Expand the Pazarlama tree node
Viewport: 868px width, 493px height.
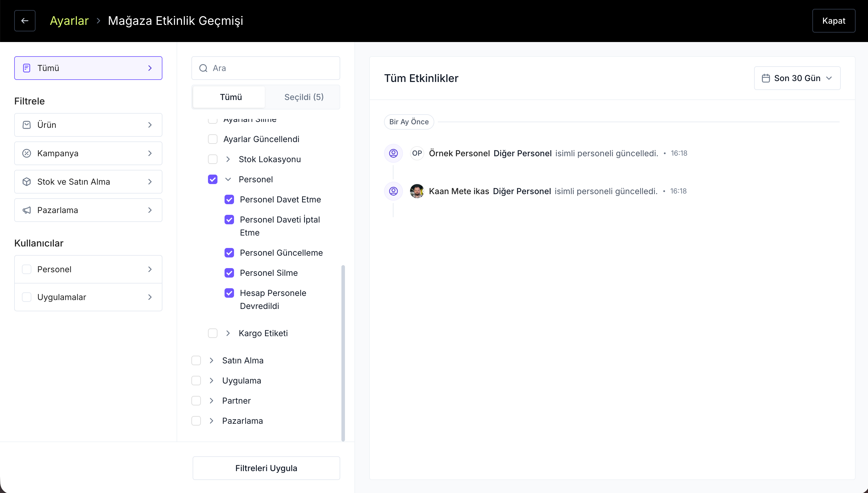212,421
